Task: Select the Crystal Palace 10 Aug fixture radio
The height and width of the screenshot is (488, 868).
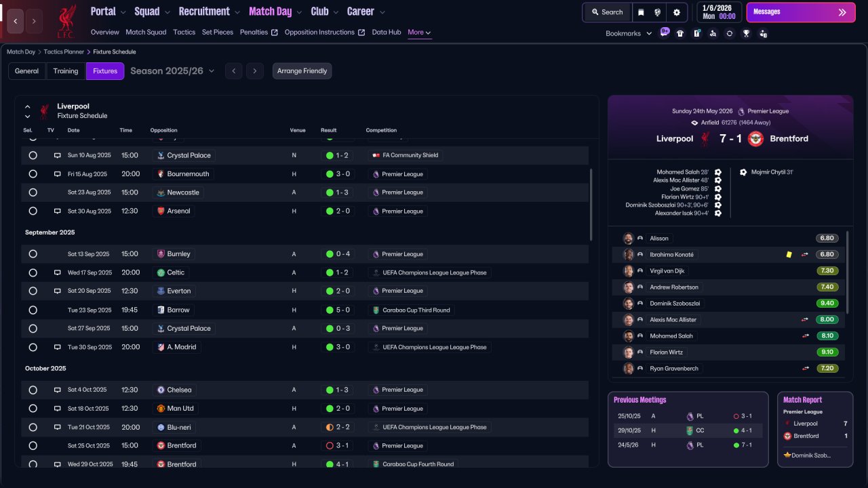Action: (33, 155)
